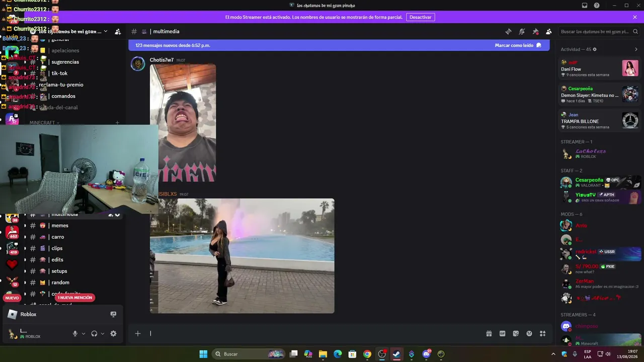Open Chotis7w7's photo attachment
The height and width of the screenshot is (362, 644).
tap(183, 123)
